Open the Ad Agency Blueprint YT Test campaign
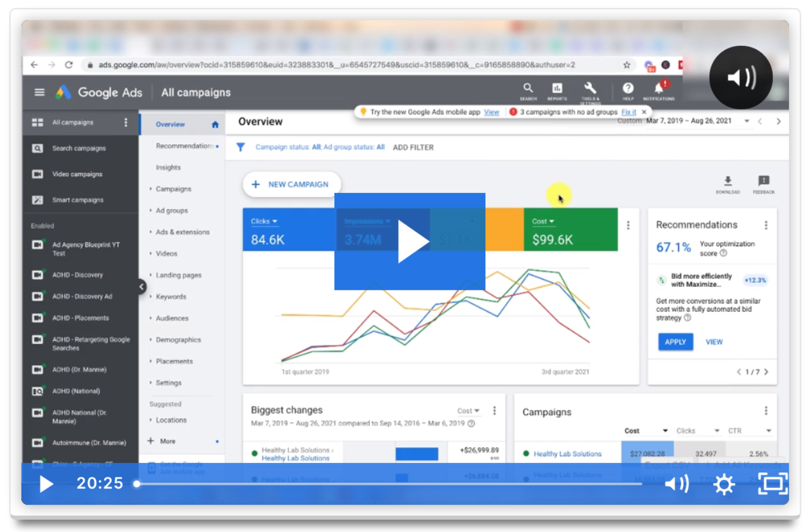Viewport: 810px width, 532px height. pyautogui.click(x=86, y=249)
